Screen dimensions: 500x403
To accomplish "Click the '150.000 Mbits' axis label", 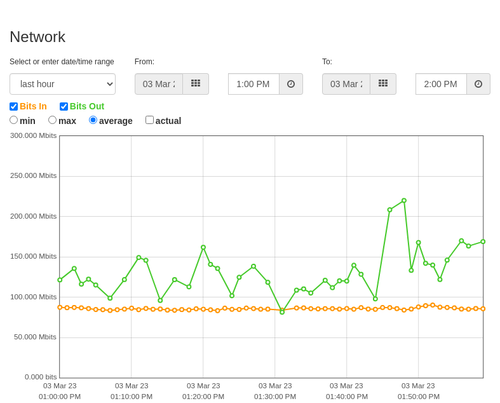I will pos(33,256).
